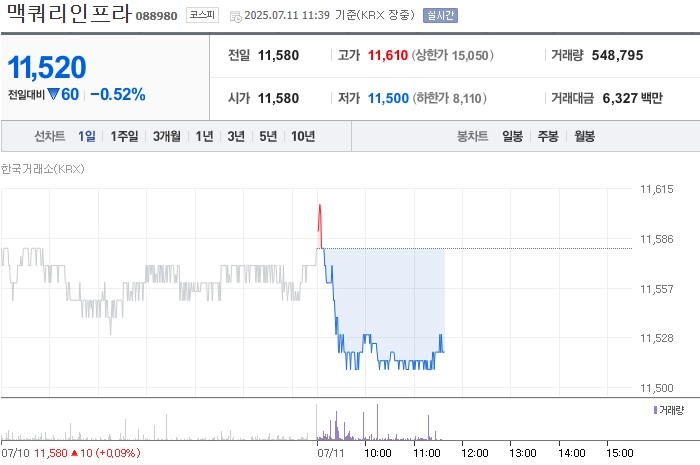Click the red up-triangle in 07/10 summary

tap(74, 453)
